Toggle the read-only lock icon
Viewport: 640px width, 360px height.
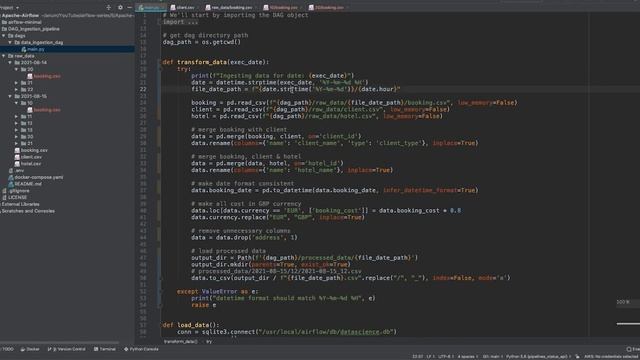pos(577,357)
